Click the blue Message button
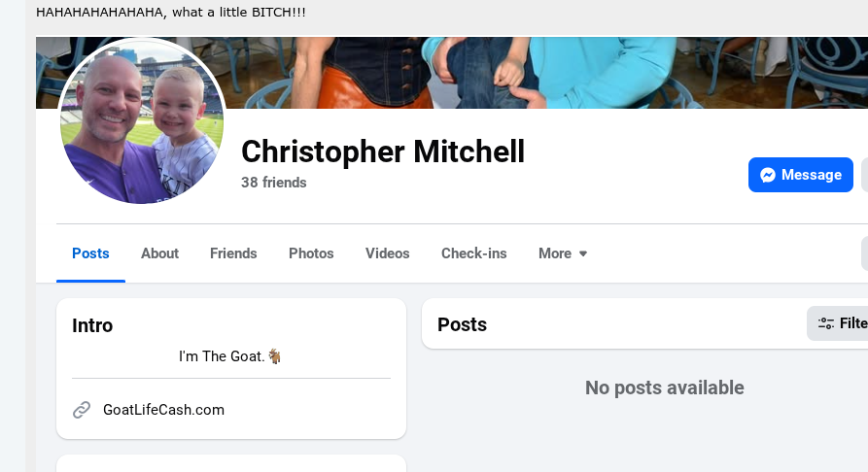868x472 pixels. tap(801, 175)
